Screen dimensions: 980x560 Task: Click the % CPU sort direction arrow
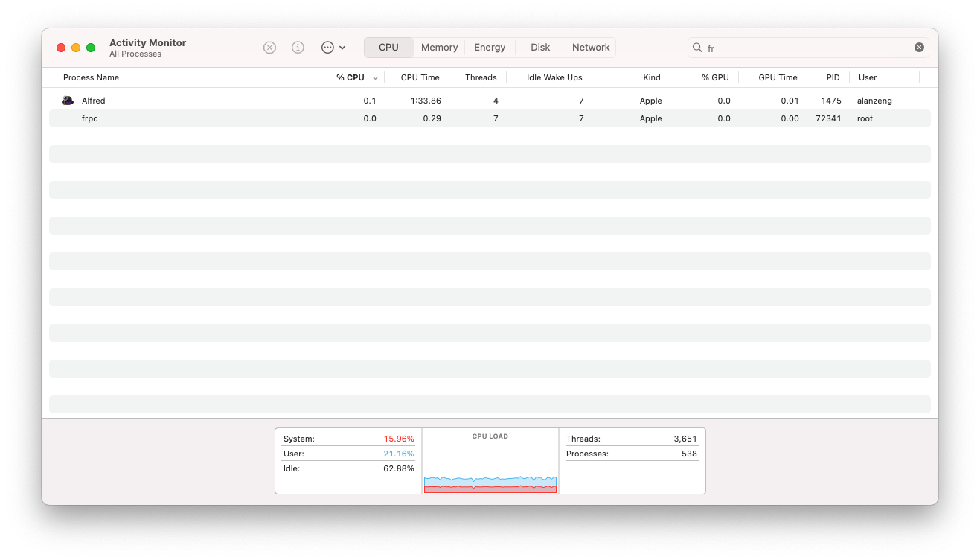(375, 78)
